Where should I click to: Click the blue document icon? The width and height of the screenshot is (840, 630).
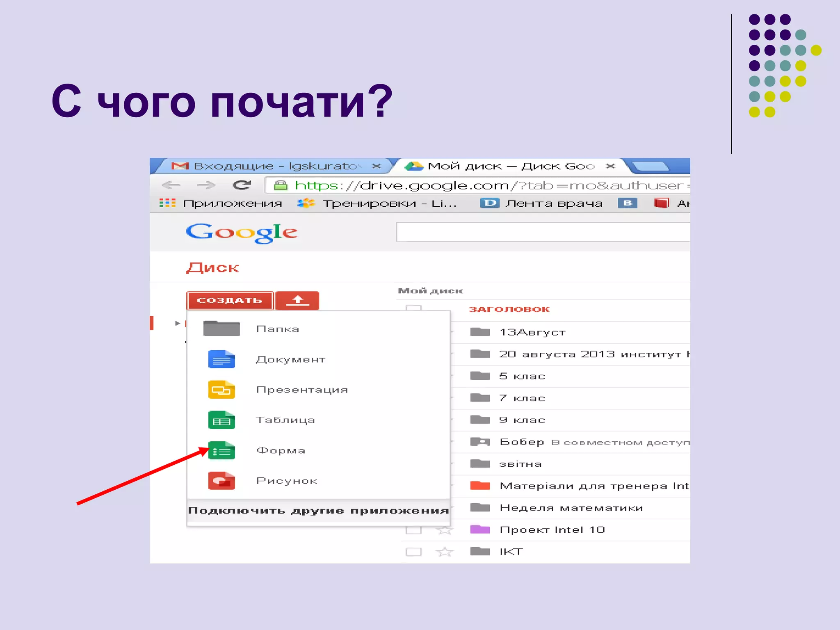point(221,359)
